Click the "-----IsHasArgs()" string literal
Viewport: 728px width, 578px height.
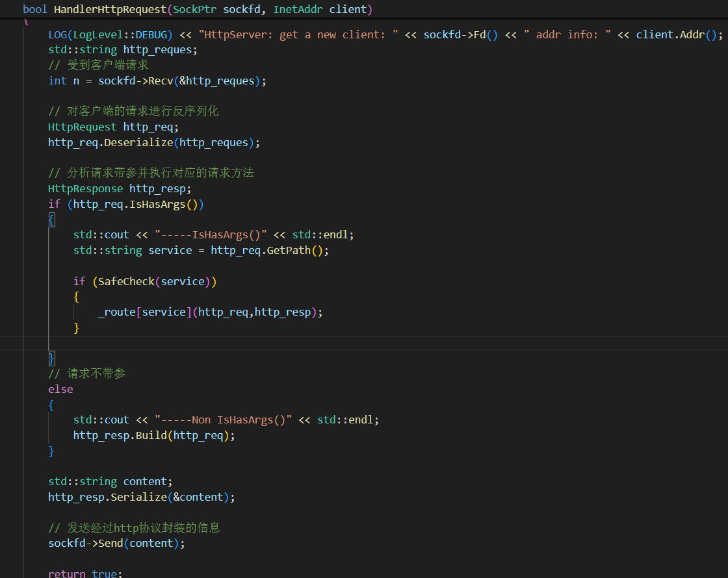pos(211,234)
